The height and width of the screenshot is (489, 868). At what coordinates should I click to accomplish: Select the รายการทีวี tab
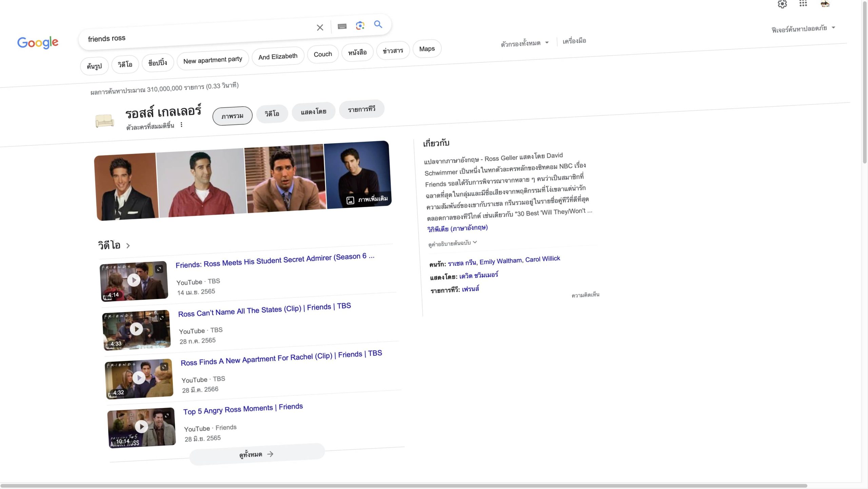361,109
